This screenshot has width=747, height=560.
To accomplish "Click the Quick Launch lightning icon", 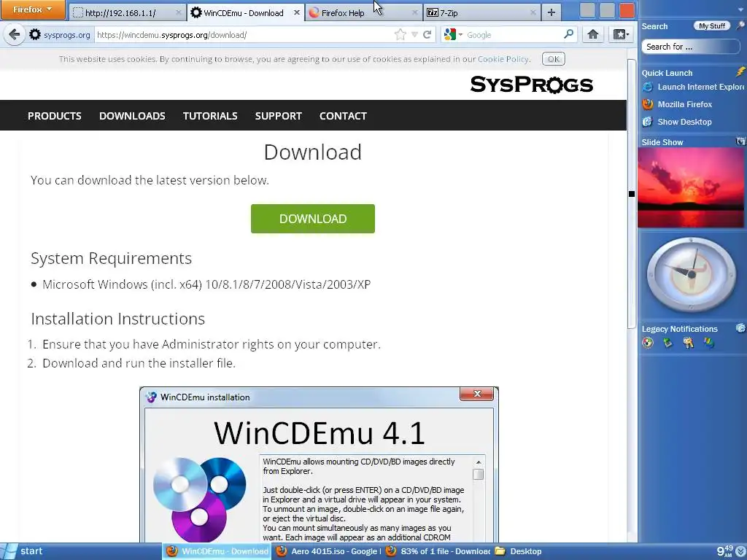I will 740,72.
